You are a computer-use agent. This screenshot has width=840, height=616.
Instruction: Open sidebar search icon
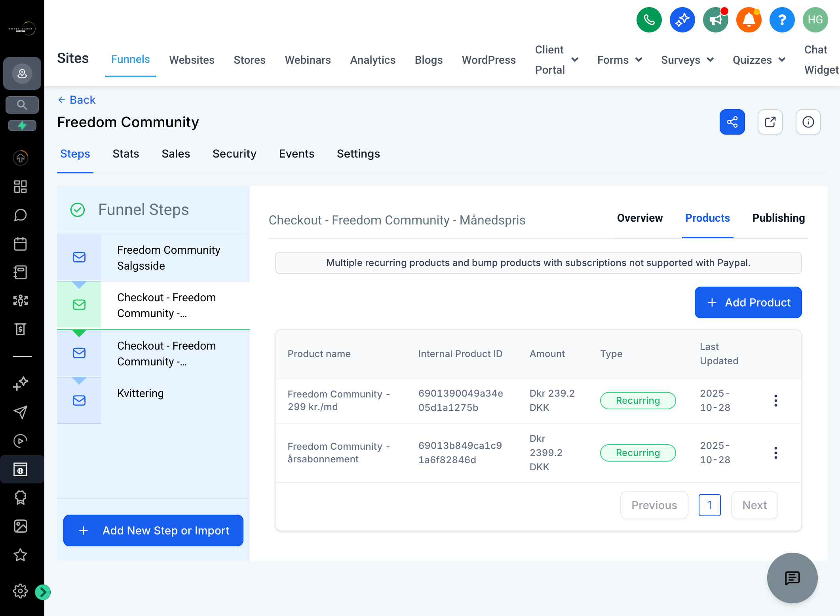[x=22, y=105]
